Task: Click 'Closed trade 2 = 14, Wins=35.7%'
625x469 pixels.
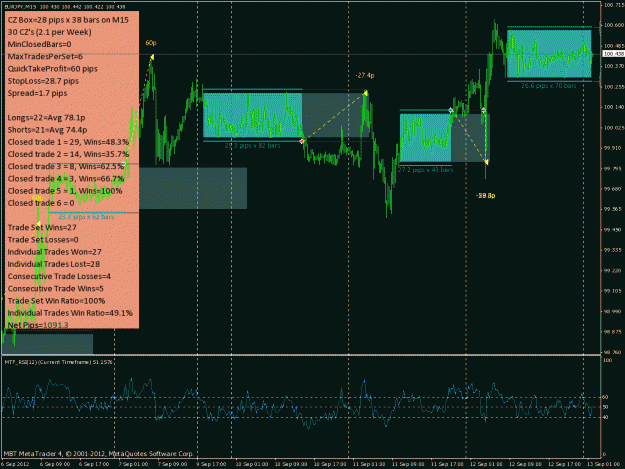Action: point(68,154)
